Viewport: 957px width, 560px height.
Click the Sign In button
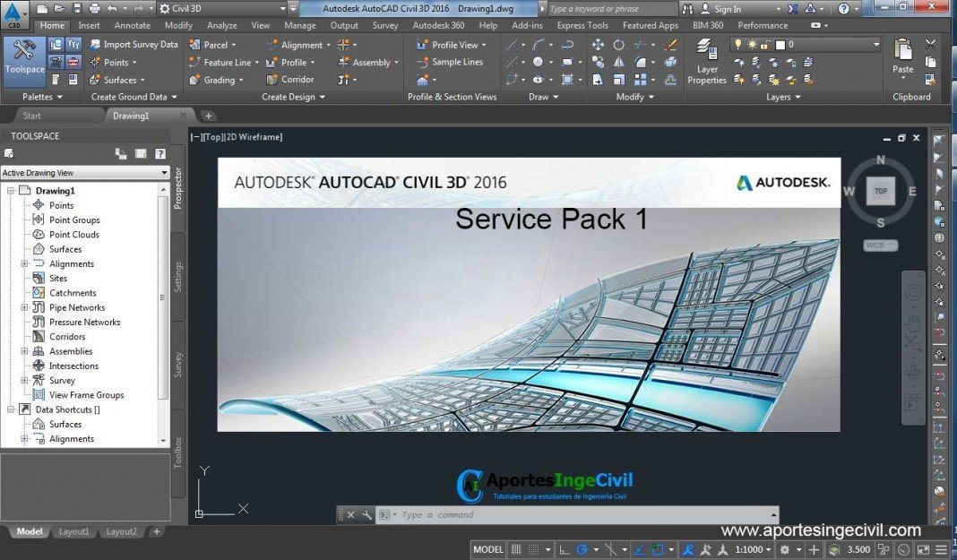pos(720,9)
